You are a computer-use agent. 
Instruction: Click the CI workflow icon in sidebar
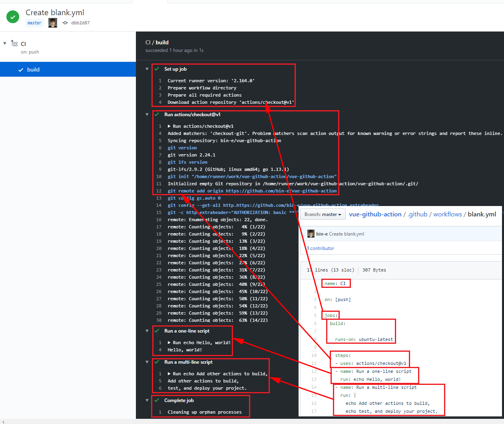[14, 44]
